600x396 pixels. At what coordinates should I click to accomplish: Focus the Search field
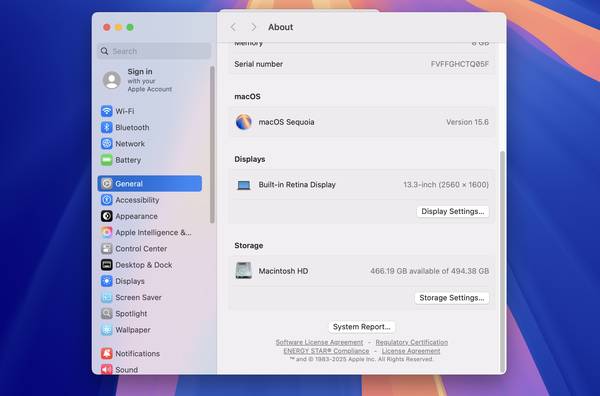(x=154, y=51)
